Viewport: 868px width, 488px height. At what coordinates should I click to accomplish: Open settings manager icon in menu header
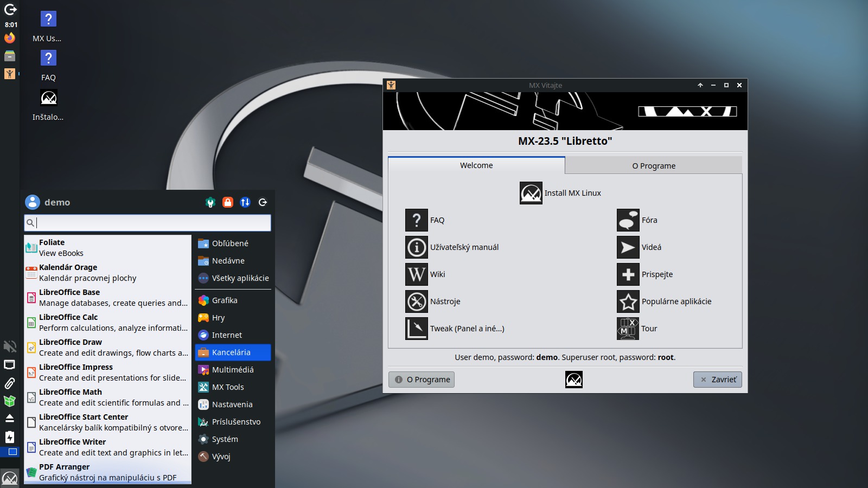pyautogui.click(x=210, y=202)
